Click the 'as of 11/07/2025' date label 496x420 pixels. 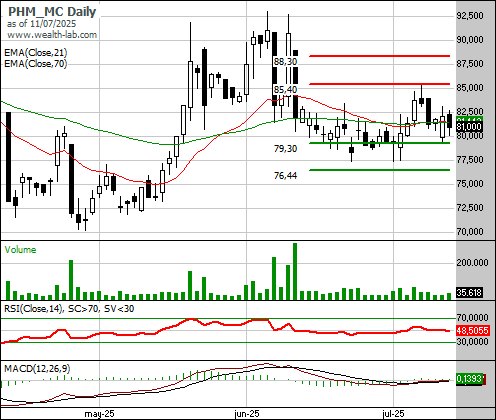tap(41, 24)
